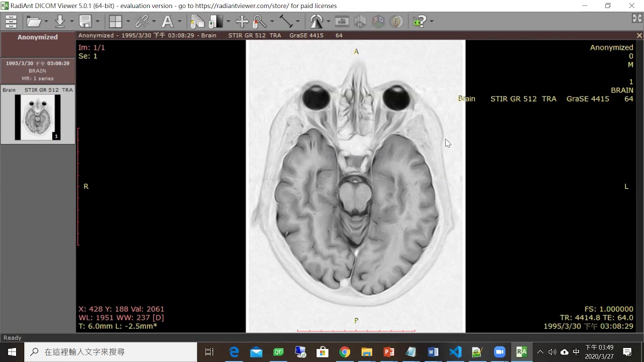
Task: Close the image viewport panel
Action: (639, 36)
